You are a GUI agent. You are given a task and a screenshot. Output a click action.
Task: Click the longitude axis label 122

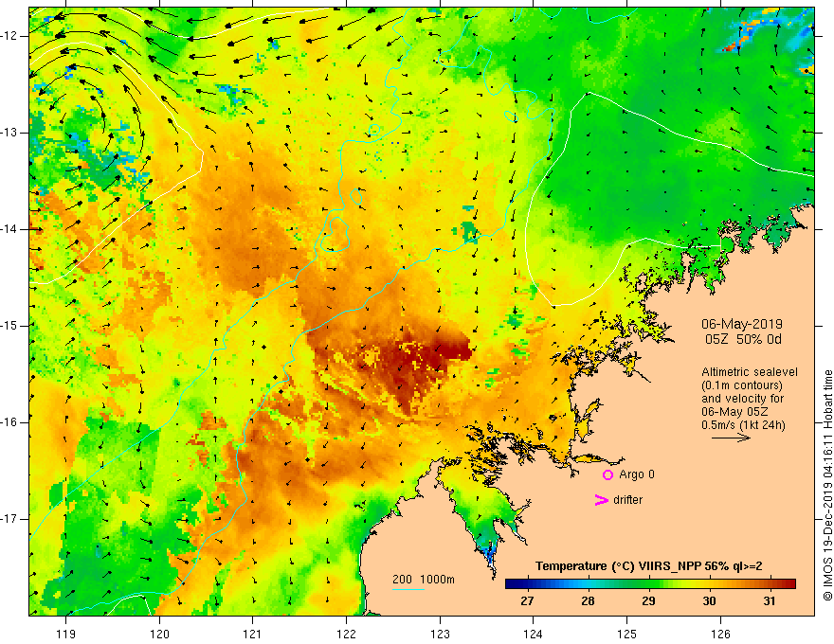pyautogui.click(x=346, y=634)
